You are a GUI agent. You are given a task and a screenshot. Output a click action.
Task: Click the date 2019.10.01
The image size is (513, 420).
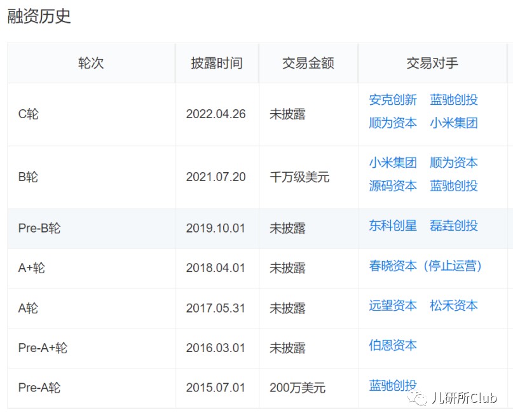[x=215, y=228]
